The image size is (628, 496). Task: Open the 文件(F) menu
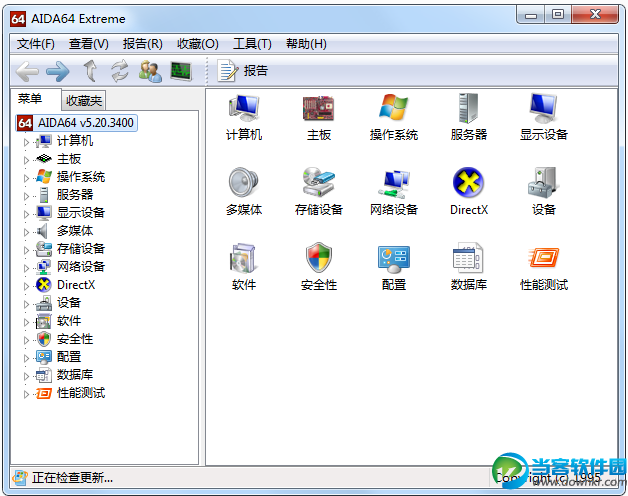(36, 44)
